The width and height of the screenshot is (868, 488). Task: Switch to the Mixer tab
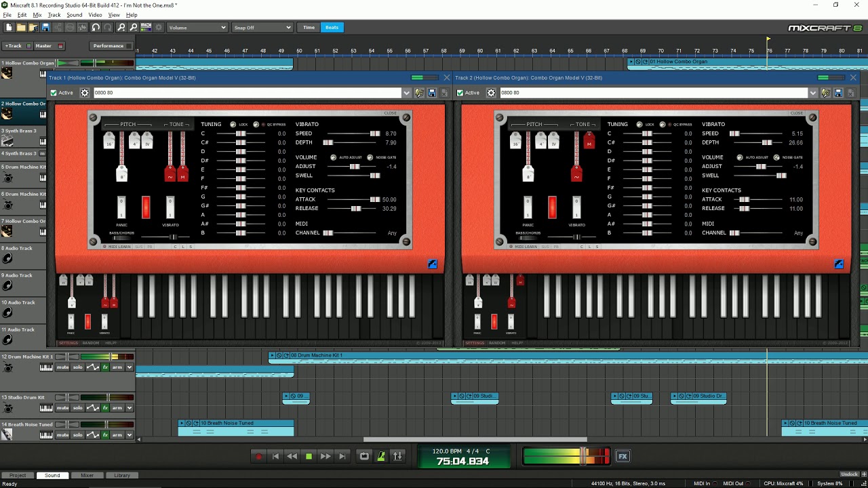tap(87, 475)
